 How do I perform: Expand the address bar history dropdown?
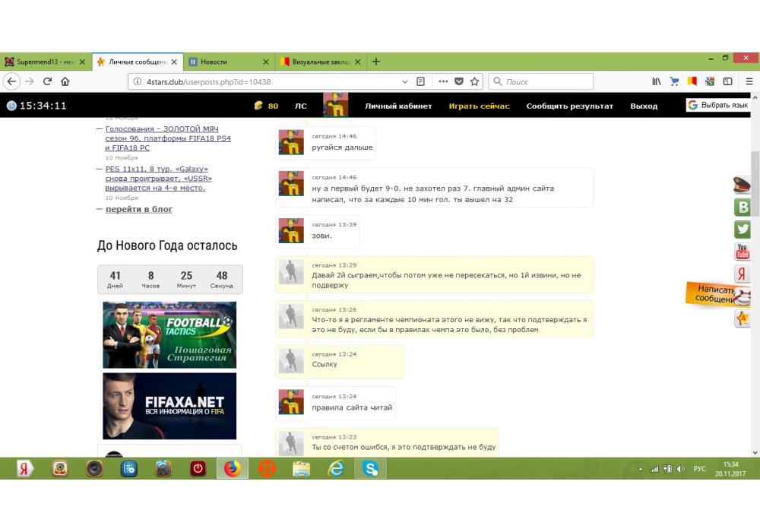[x=404, y=81]
